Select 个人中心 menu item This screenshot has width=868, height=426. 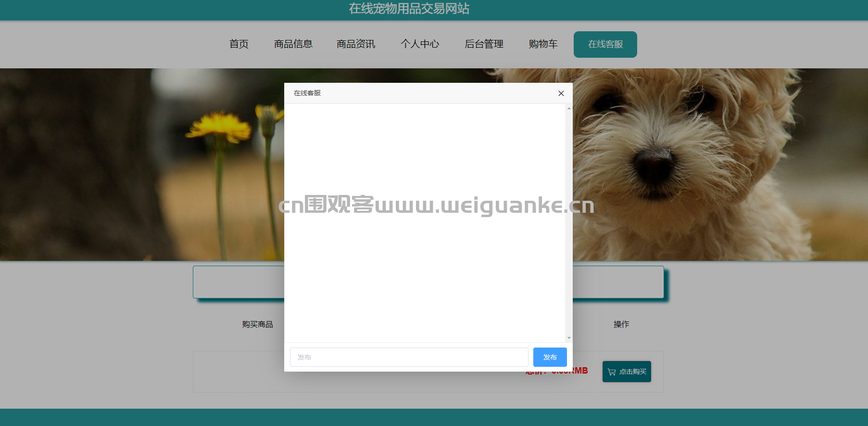click(420, 44)
